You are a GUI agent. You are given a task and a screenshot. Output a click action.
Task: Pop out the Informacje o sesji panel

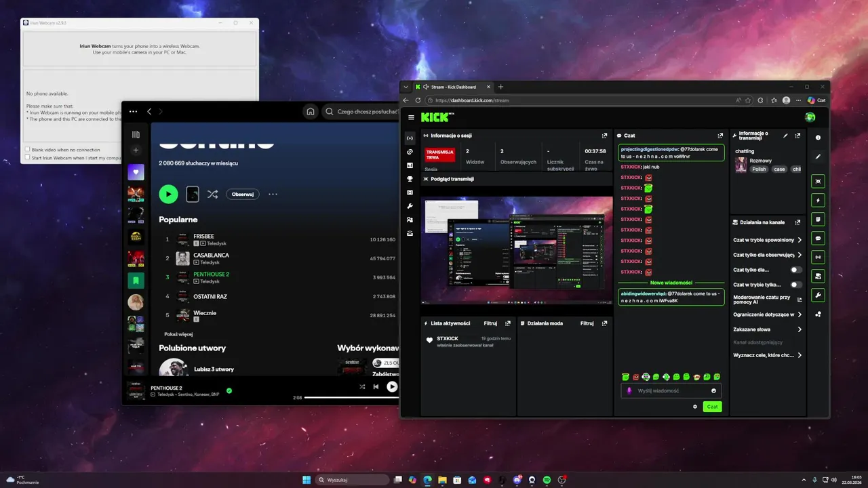605,136
